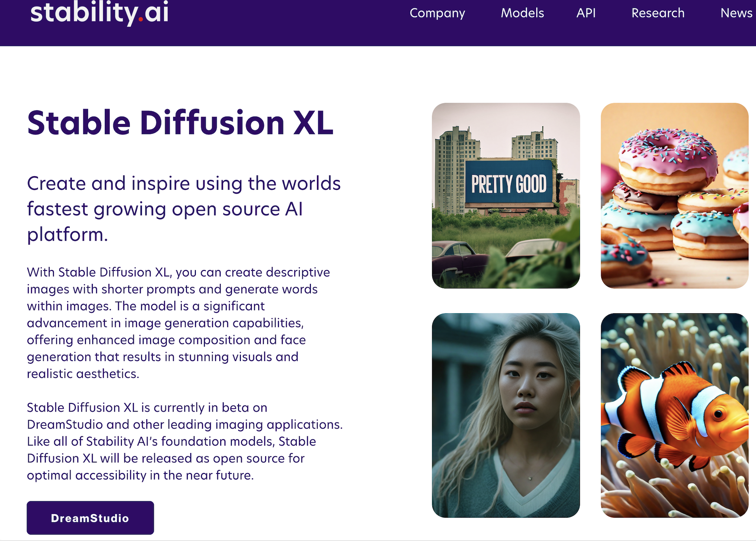
Task: Open the portrait of the blonde woman
Action: pyautogui.click(x=505, y=415)
